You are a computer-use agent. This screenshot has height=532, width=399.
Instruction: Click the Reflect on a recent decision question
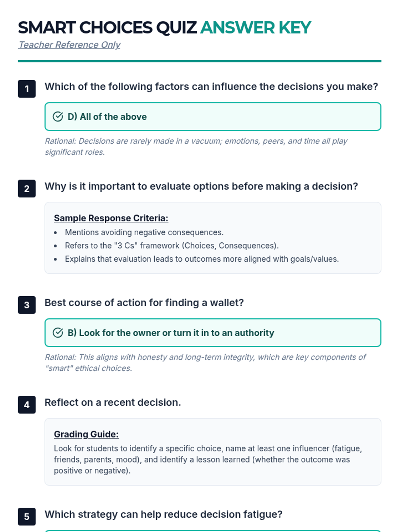(113, 403)
